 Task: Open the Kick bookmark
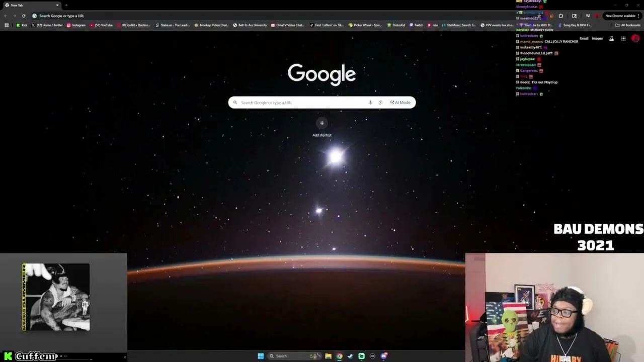tap(22, 25)
